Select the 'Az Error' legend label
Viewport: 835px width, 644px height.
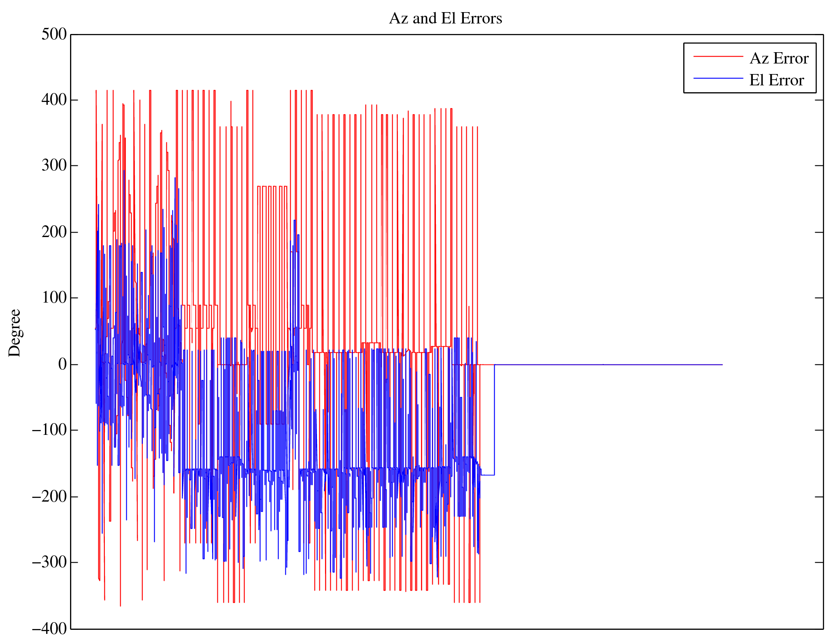(x=779, y=59)
